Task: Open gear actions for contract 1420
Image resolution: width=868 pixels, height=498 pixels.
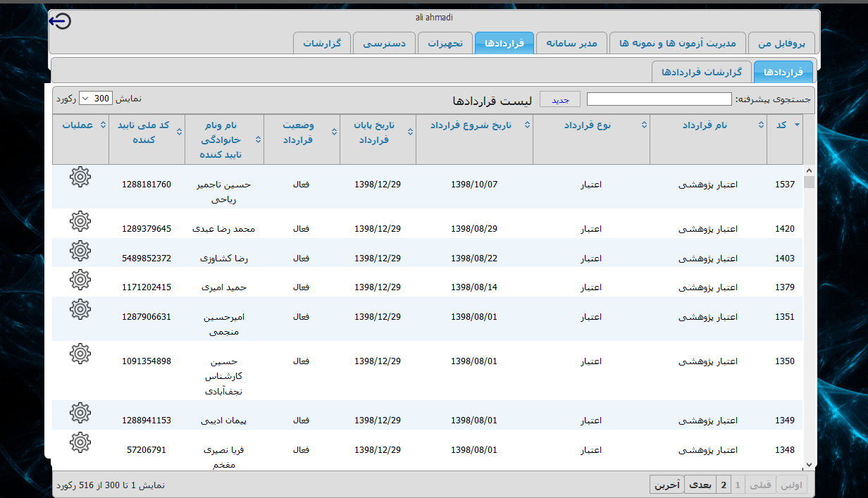Action: [80, 222]
